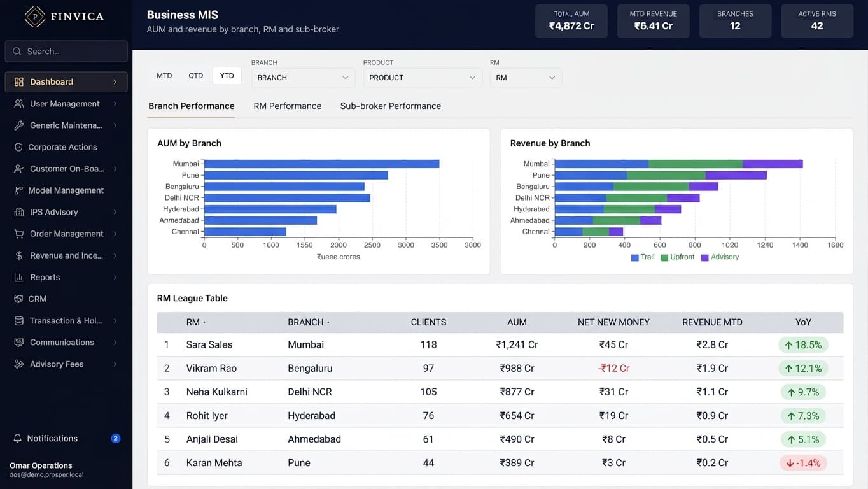
Task: Sort table by RM column header
Action: (x=196, y=322)
